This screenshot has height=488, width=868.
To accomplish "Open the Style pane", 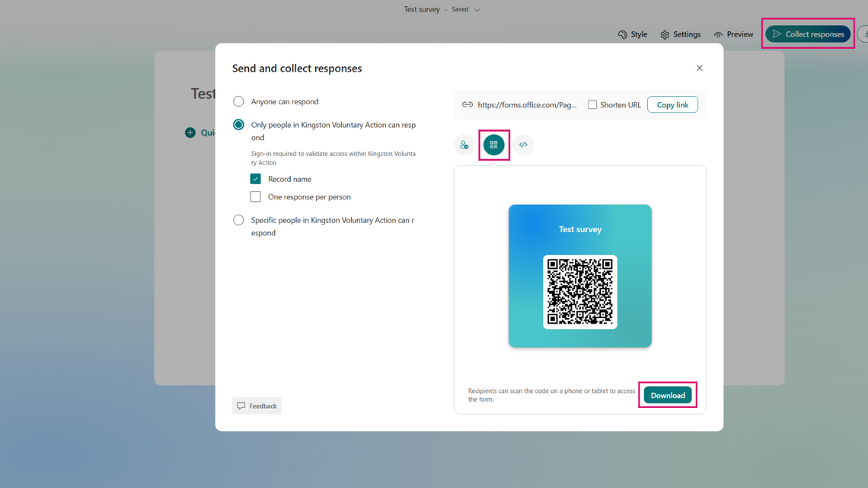I will 632,33.
